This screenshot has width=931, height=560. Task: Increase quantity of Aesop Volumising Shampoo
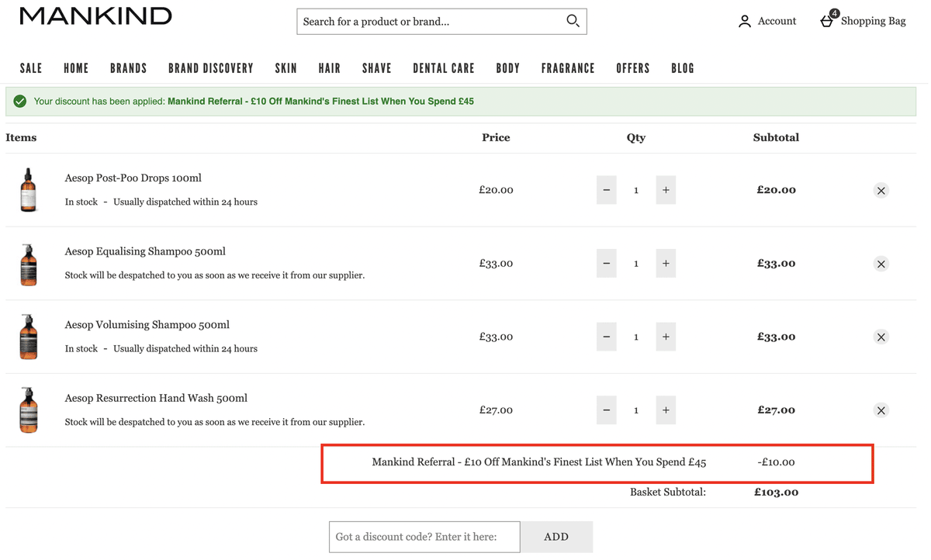click(666, 337)
